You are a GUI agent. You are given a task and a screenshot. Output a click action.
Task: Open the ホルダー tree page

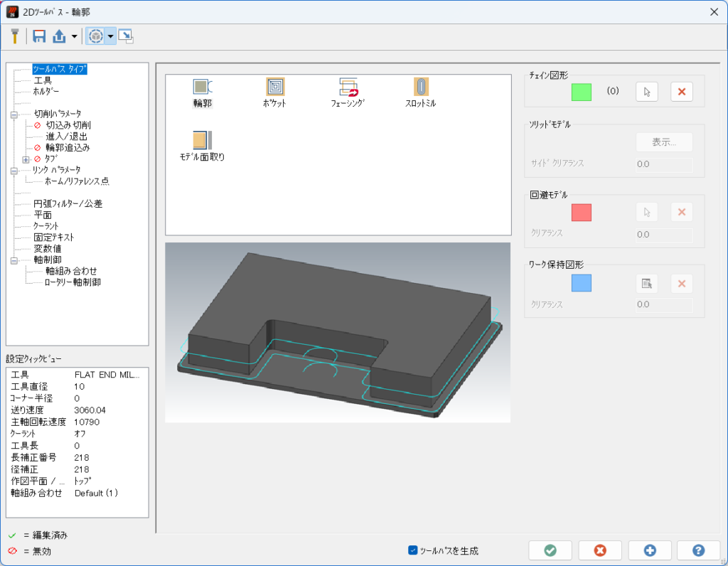[x=46, y=92]
